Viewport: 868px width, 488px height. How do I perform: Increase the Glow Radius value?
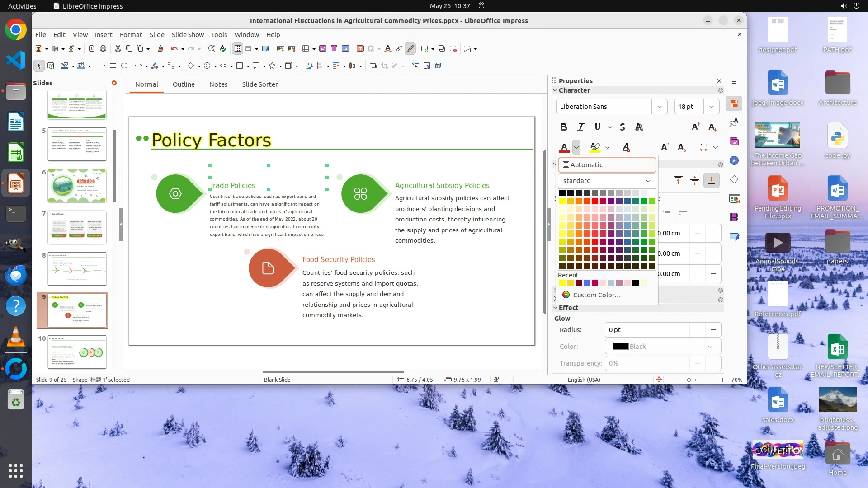click(x=713, y=330)
